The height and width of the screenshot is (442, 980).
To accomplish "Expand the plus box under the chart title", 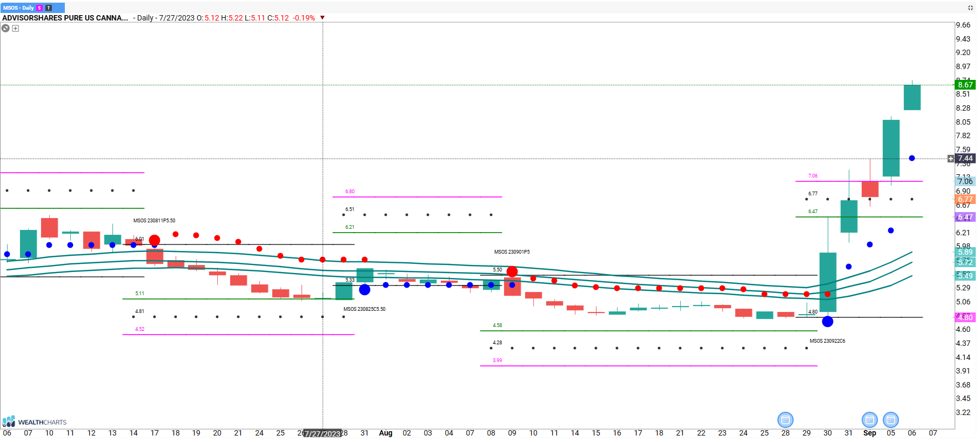I will [x=16, y=28].
